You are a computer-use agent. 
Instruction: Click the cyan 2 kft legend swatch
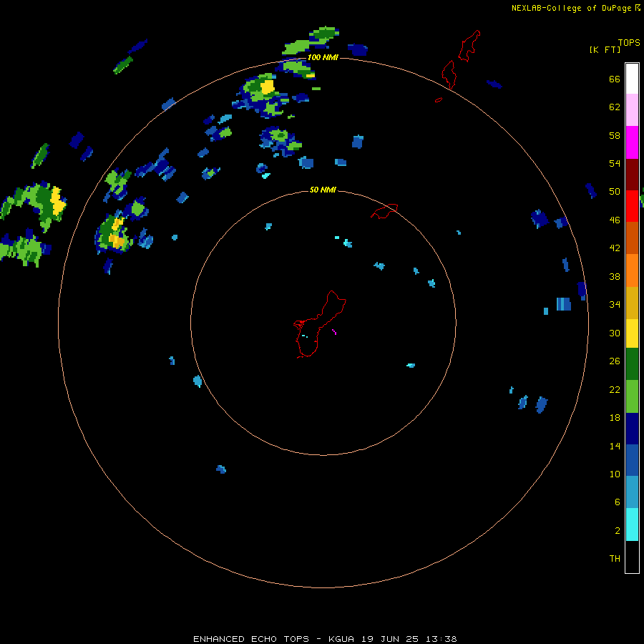[632, 525]
